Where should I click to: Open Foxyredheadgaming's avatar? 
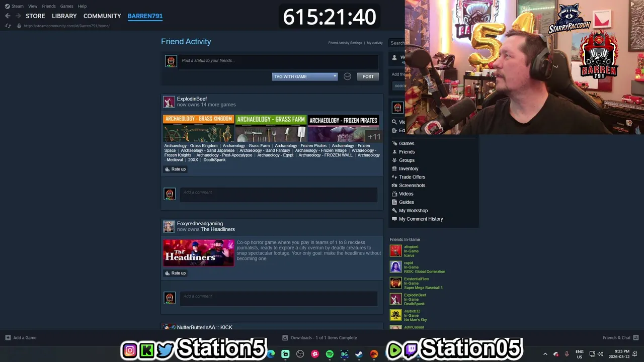169,227
